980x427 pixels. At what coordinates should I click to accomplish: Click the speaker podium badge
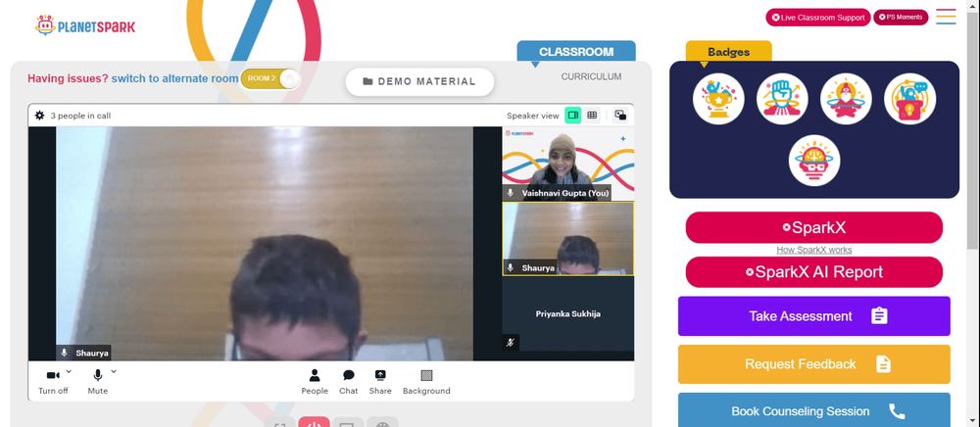tap(910, 99)
